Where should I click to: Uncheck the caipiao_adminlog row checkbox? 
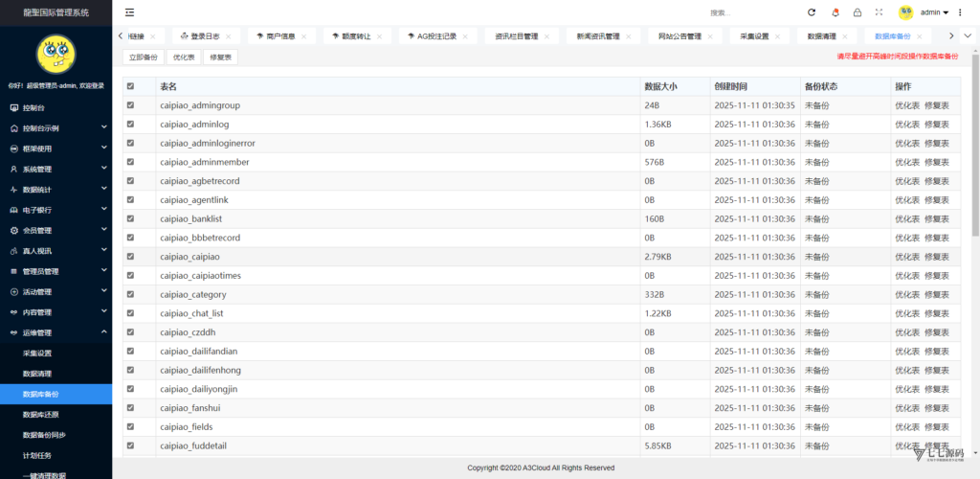[x=131, y=124]
